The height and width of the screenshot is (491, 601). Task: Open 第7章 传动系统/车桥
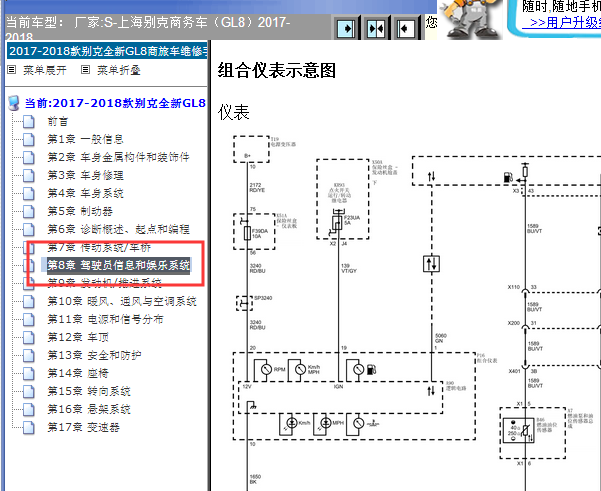click(99, 248)
